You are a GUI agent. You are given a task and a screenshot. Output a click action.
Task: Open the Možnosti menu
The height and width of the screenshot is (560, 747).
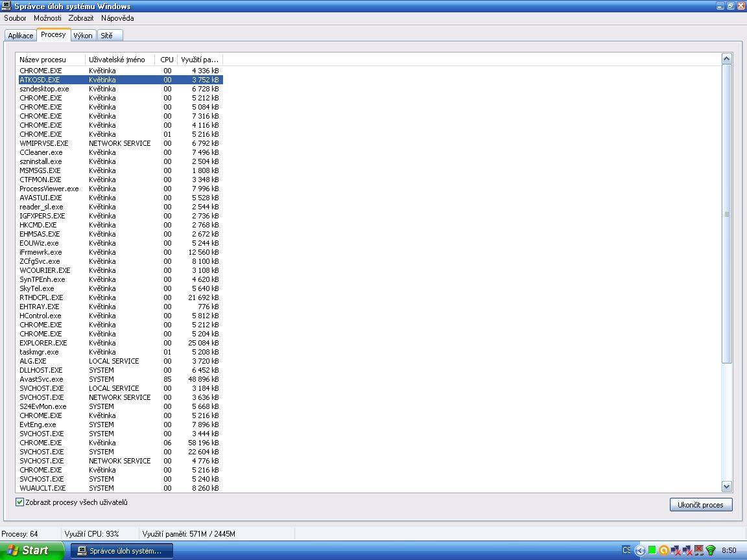pyautogui.click(x=47, y=18)
